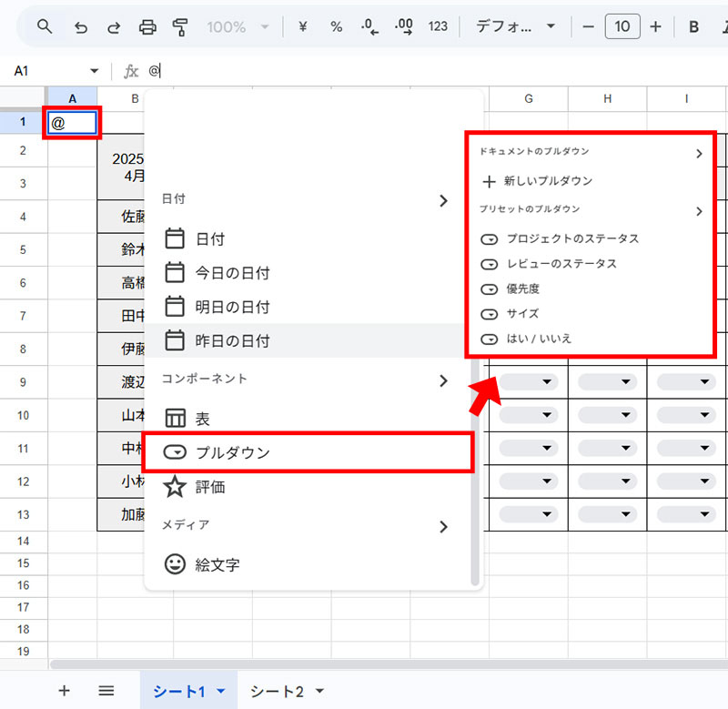Redo the last action
The image size is (728, 709).
point(114,27)
